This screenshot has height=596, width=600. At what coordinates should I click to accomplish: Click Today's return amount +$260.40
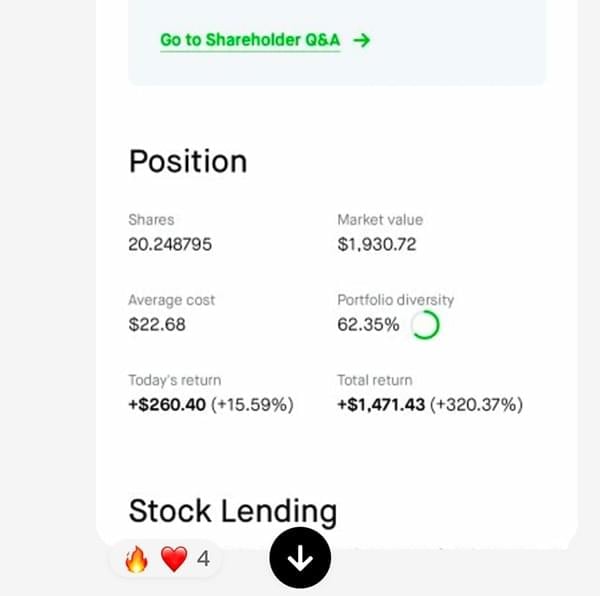[x=168, y=405]
